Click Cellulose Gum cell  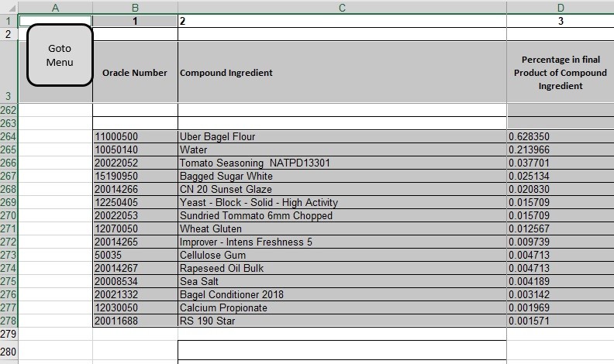tap(342, 255)
